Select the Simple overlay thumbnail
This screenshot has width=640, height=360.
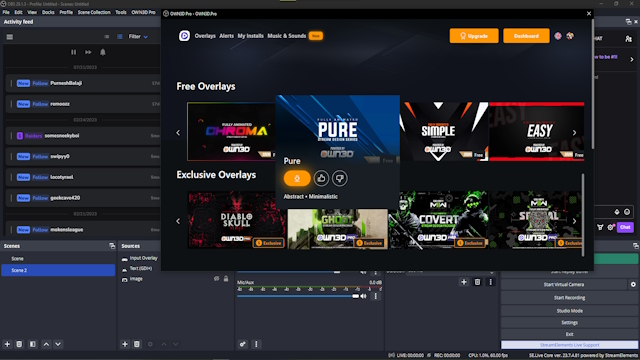click(x=444, y=131)
